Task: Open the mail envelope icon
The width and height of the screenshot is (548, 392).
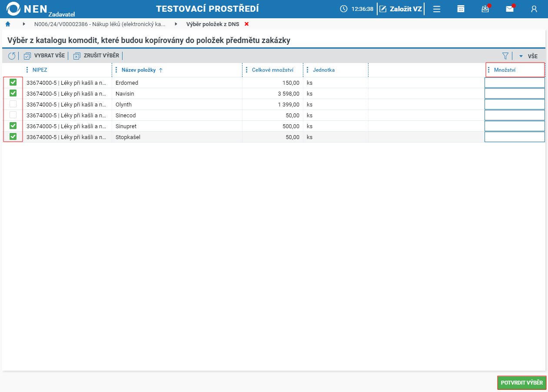Action: pos(510,9)
